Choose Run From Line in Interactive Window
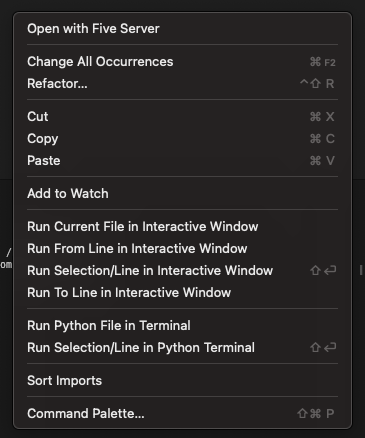 point(182,249)
